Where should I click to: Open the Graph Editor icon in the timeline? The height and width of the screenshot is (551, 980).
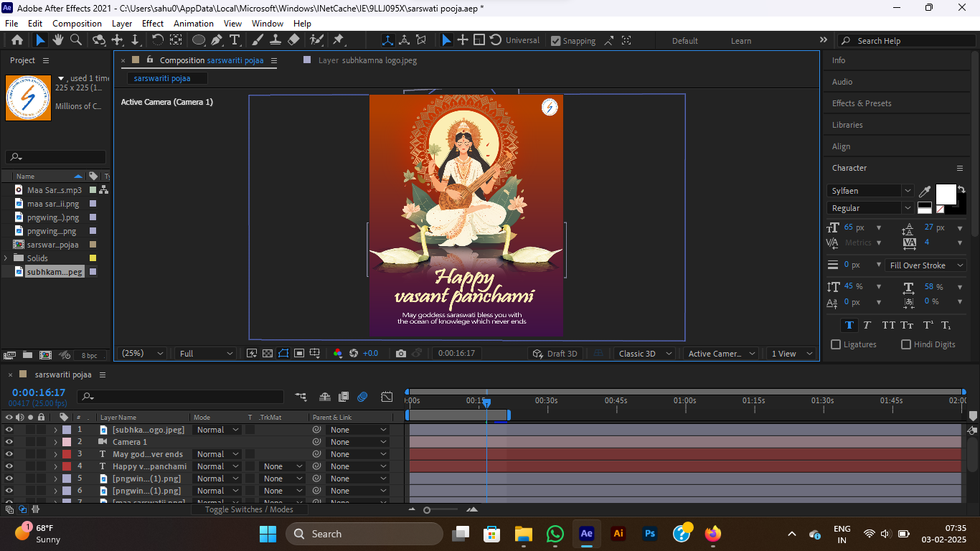click(387, 397)
